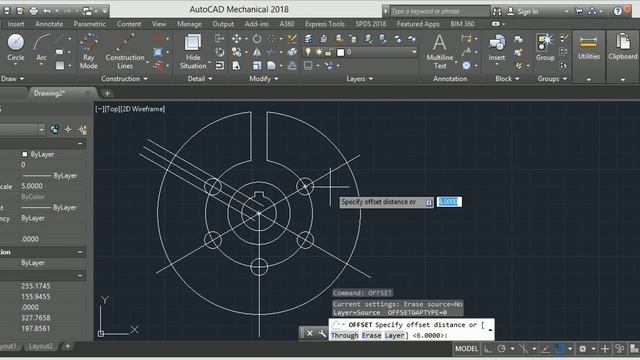Open command line customize wrench icon

322,333
